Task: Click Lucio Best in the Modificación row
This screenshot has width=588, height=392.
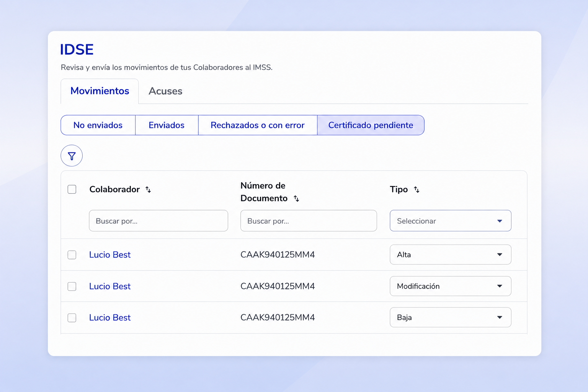Action: pos(110,286)
